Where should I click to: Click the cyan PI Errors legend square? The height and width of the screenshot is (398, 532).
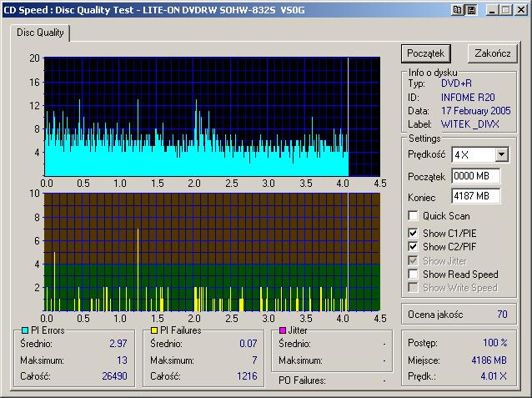(x=25, y=331)
